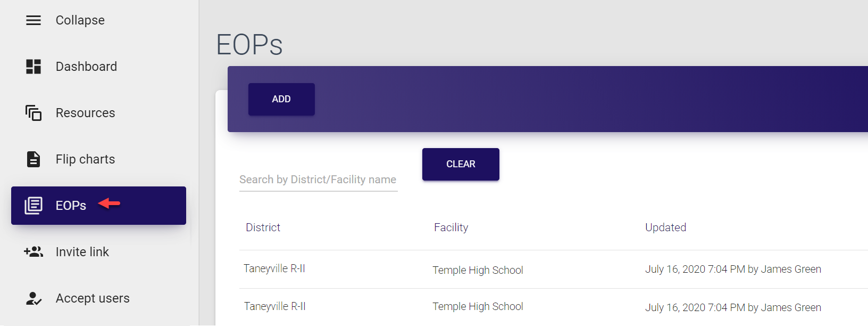Focus the Search by District/Facility name field
Image resolution: width=868 pixels, height=326 pixels.
[318, 180]
